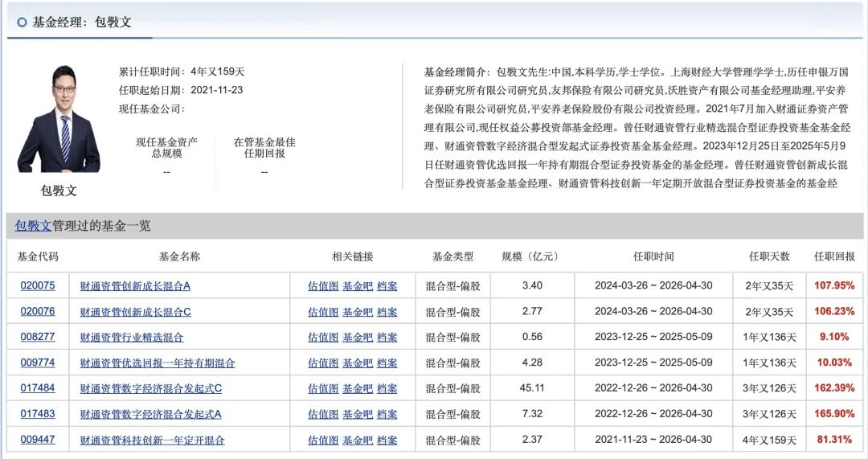Select the 基金类型 column header
Screen dimensions: 868x459
click(452, 256)
